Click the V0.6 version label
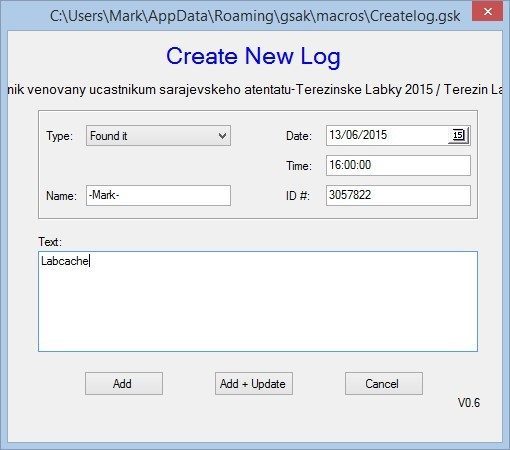Viewport: 510px width, 450px height. 469,403
